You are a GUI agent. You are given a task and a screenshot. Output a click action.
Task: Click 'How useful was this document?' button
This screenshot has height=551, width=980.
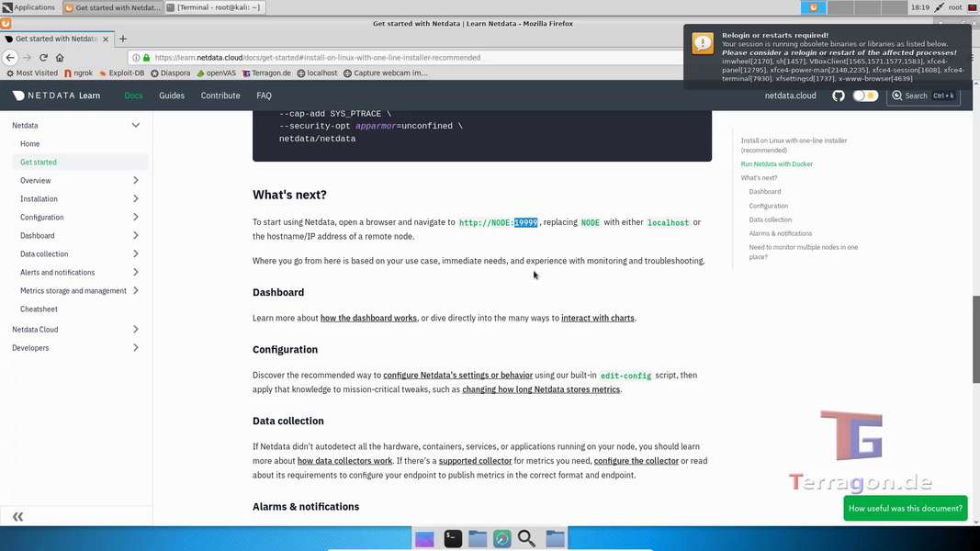tap(905, 508)
